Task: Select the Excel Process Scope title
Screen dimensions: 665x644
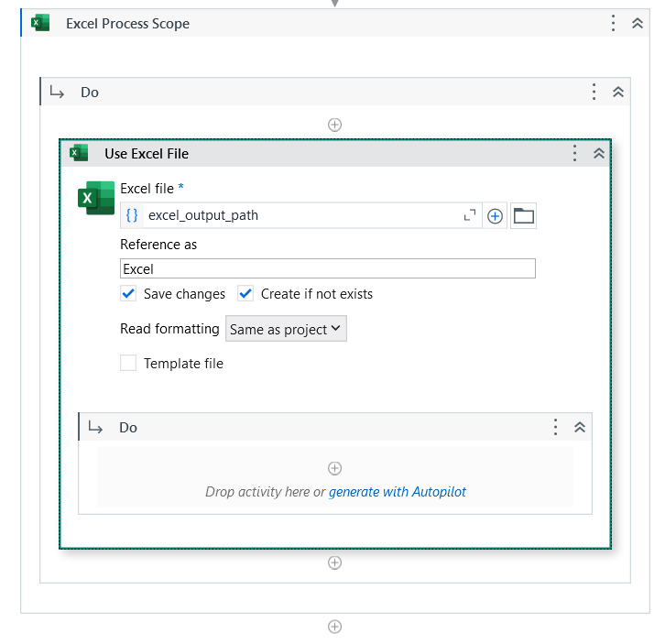Action: tap(127, 24)
